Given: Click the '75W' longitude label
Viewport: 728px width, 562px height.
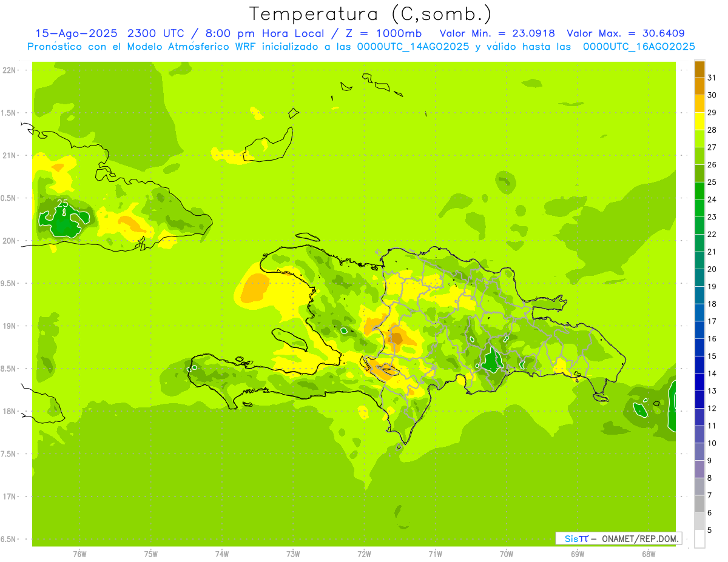Looking at the screenshot, I should 151,554.
